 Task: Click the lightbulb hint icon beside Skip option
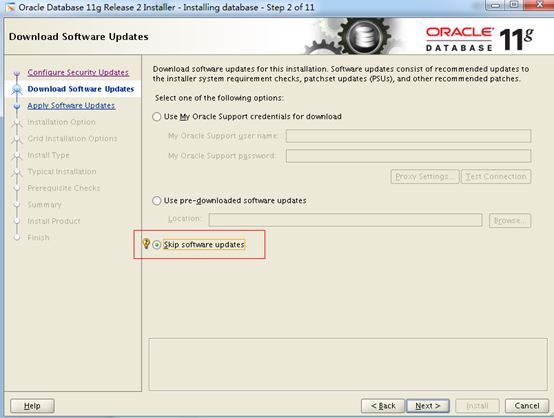(x=146, y=243)
